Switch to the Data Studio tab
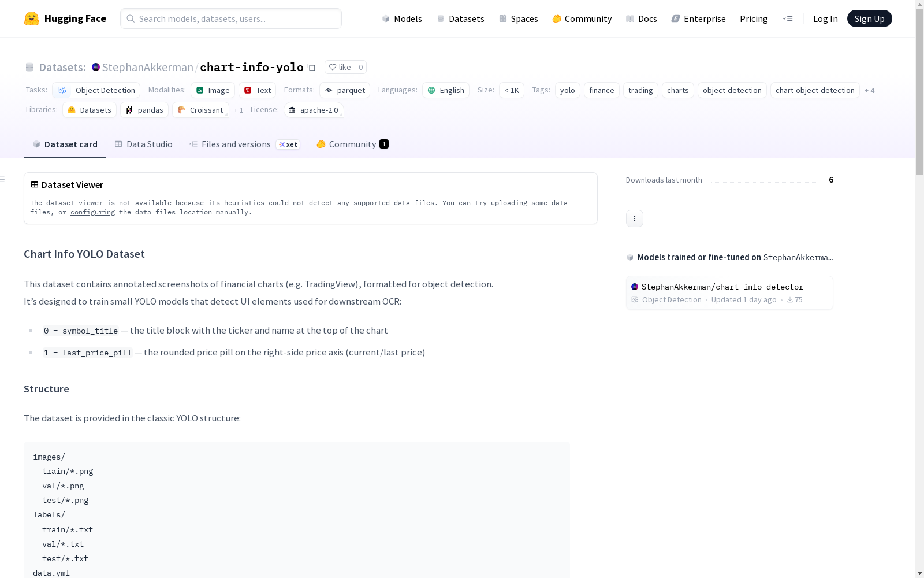The width and height of the screenshot is (924, 578). [143, 144]
